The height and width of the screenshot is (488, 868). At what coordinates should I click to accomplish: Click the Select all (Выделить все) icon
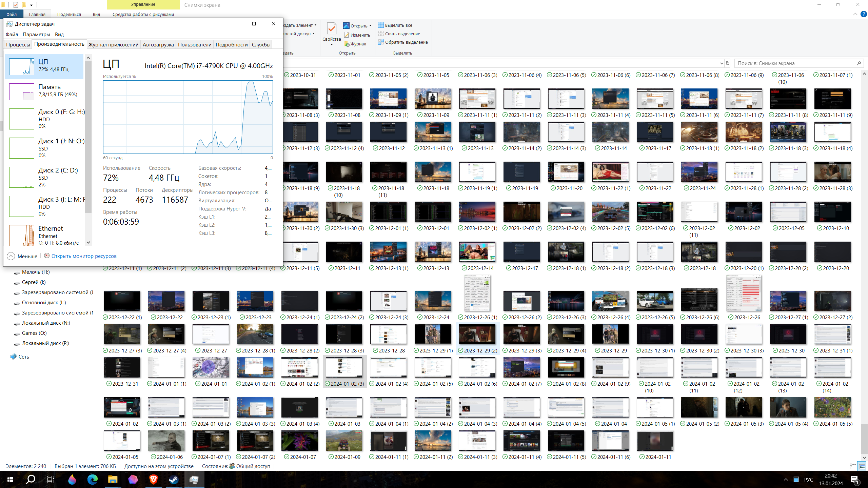point(381,25)
